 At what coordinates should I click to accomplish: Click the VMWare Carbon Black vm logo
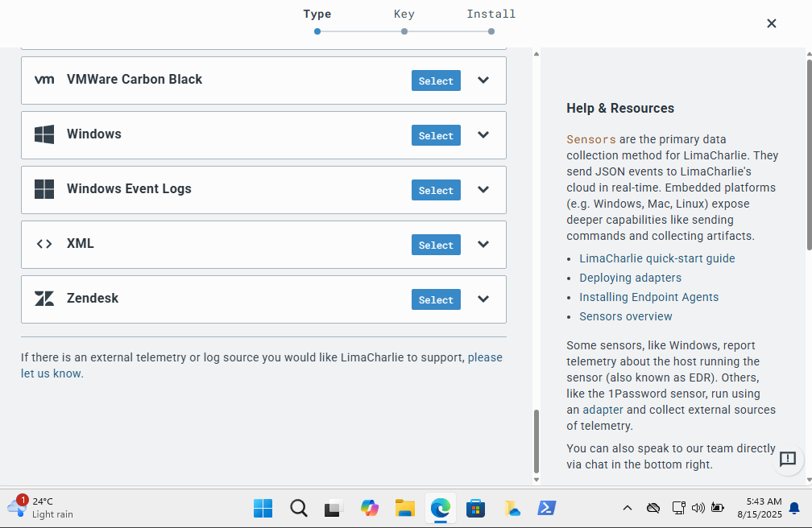tap(44, 80)
